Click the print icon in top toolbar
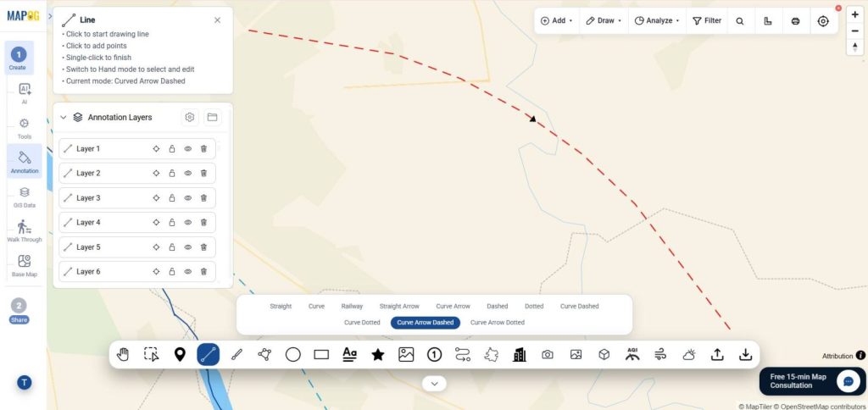Screen dimensions: 868x410 point(795,21)
